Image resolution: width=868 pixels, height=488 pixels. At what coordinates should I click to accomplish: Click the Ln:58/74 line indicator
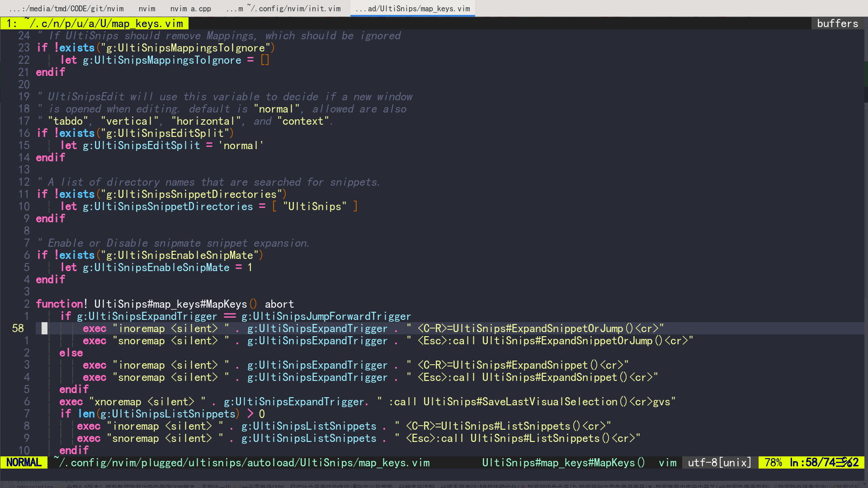click(815, 462)
